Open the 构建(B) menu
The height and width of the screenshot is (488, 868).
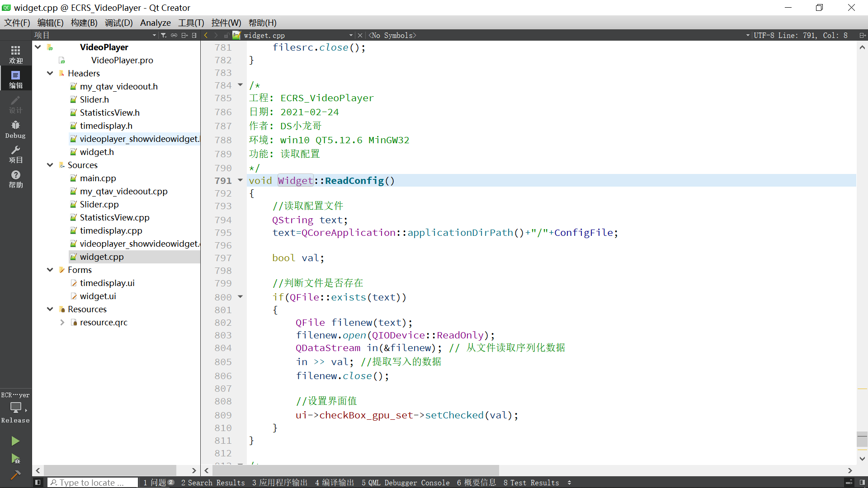tap(84, 23)
